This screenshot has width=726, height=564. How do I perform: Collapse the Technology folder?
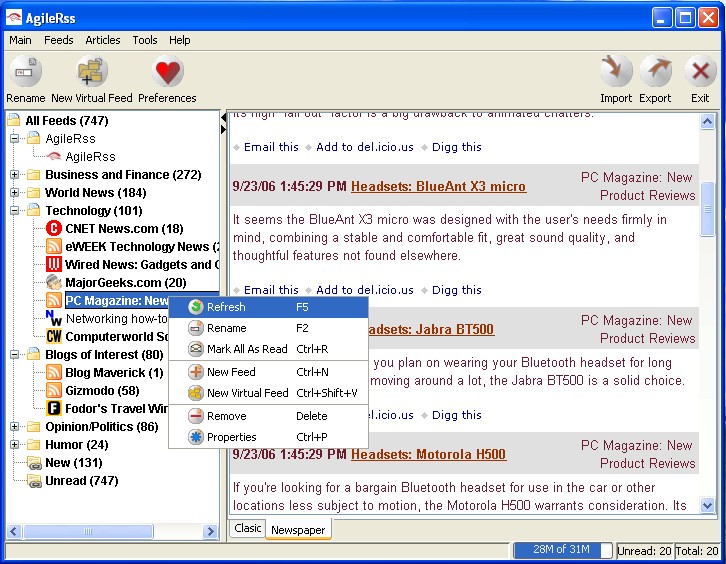point(16,211)
